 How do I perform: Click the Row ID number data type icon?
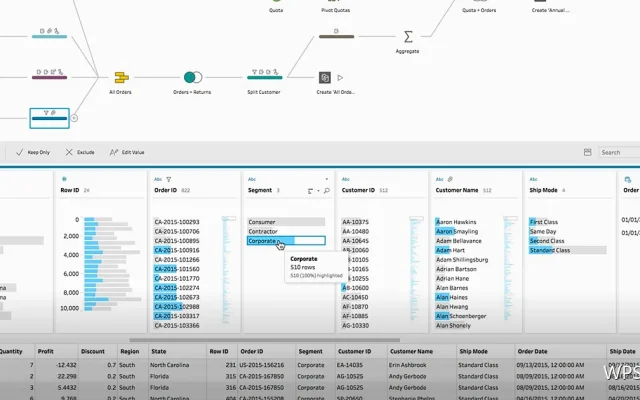coord(64,179)
